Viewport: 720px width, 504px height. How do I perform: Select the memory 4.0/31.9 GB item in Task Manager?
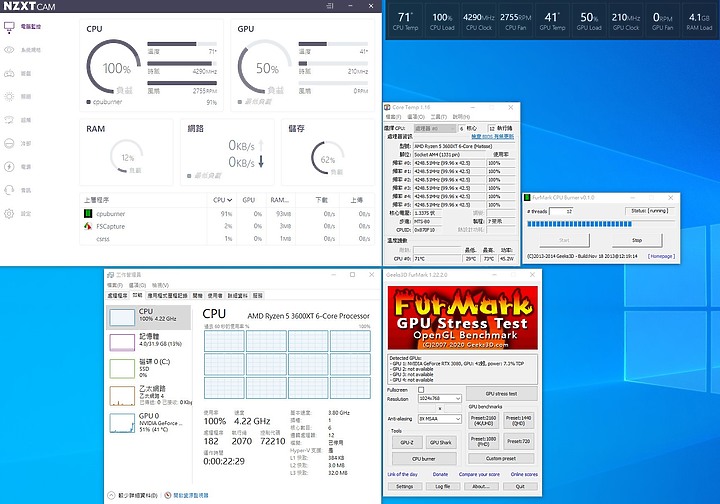pos(149,342)
